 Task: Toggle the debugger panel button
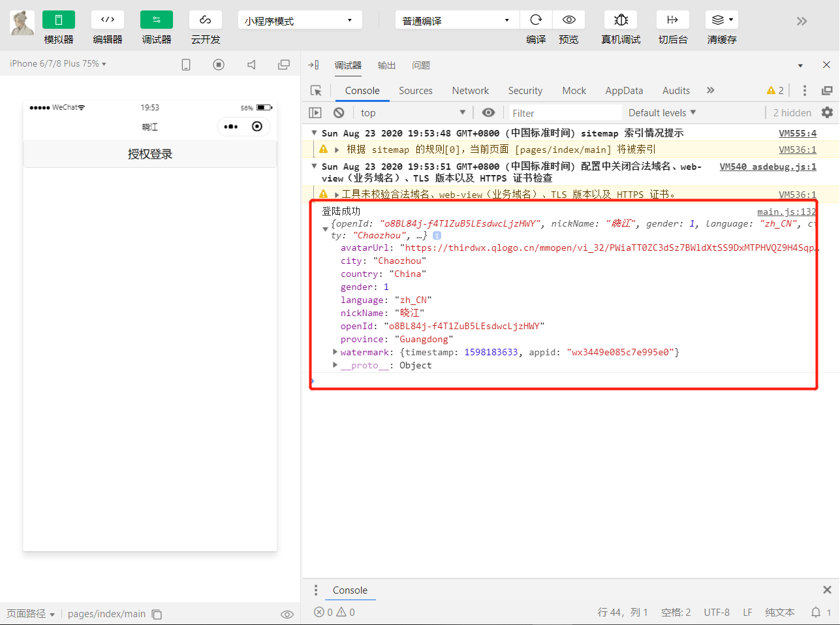(157, 20)
